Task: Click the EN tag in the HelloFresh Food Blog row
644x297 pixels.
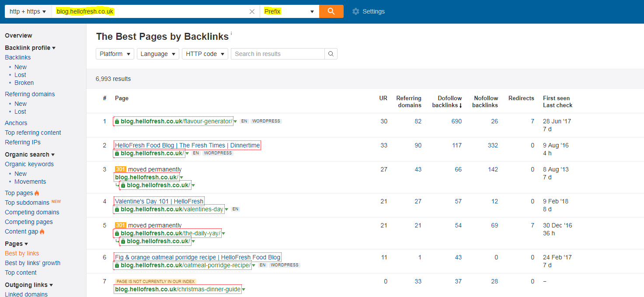Action: click(196, 153)
